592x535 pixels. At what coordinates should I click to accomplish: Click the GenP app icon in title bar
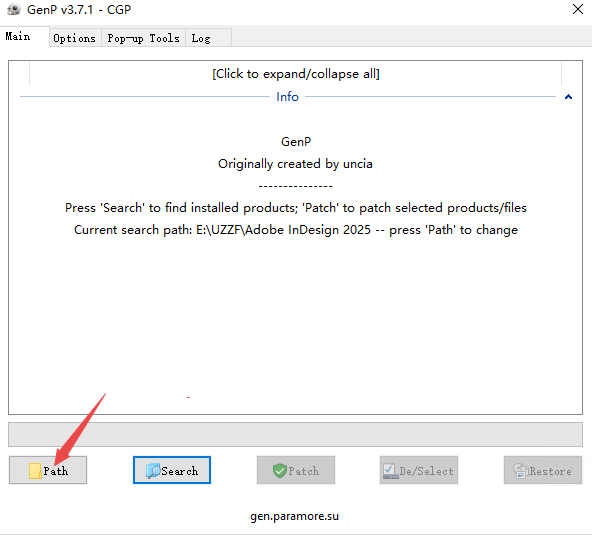14,9
